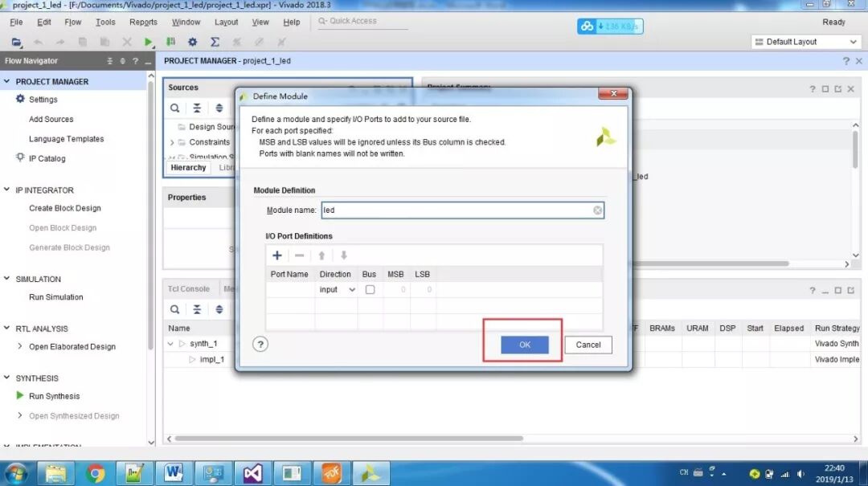868x486 pixels.
Task: Move port down with arrow icon
Action: [x=344, y=255]
